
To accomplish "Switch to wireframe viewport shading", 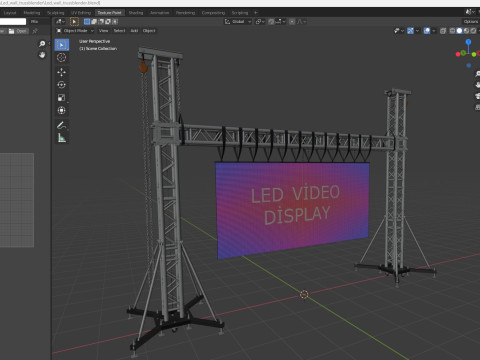I will pos(452,31).
